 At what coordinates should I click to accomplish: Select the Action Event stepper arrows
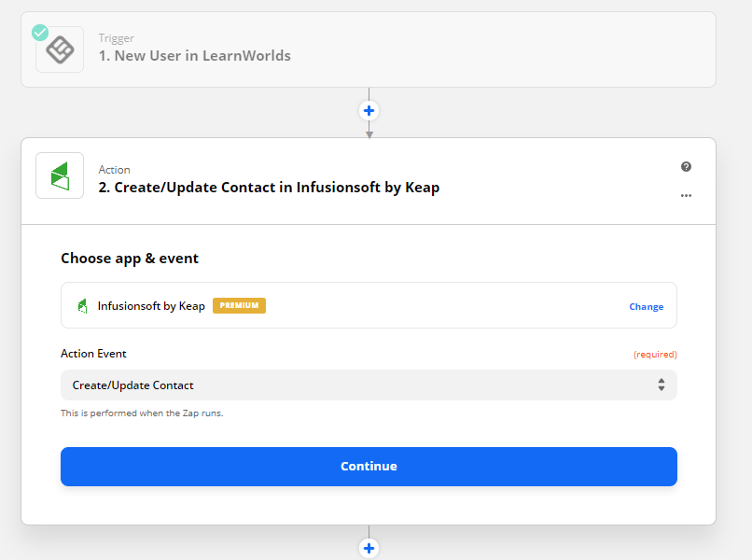661,384
